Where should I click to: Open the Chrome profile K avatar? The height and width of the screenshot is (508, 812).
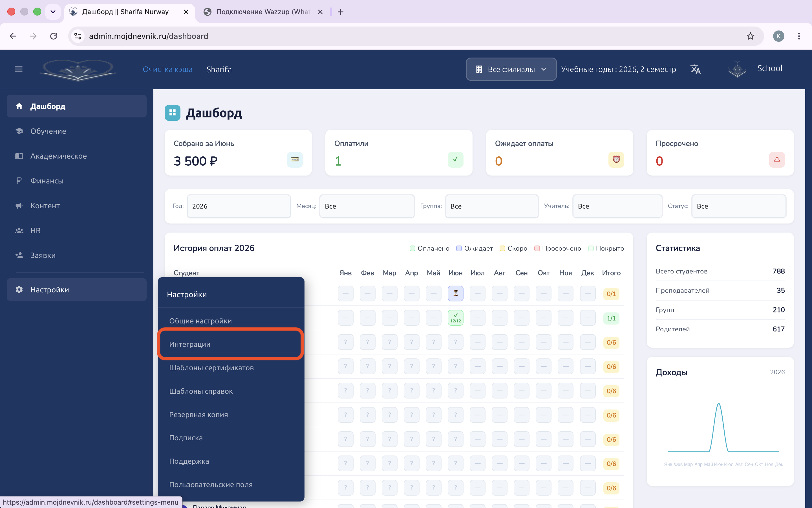pyautogui.click(x=778, y=36)
